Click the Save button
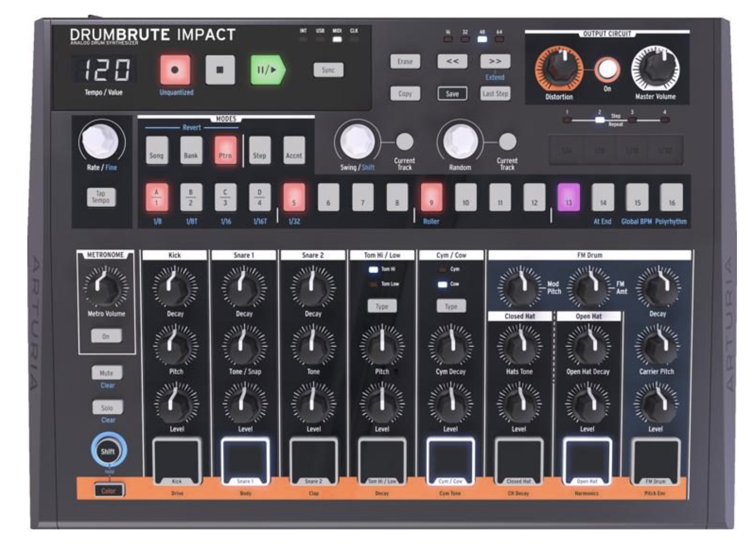756x545 pixels. pyautogui.click(x=452, y=93)
